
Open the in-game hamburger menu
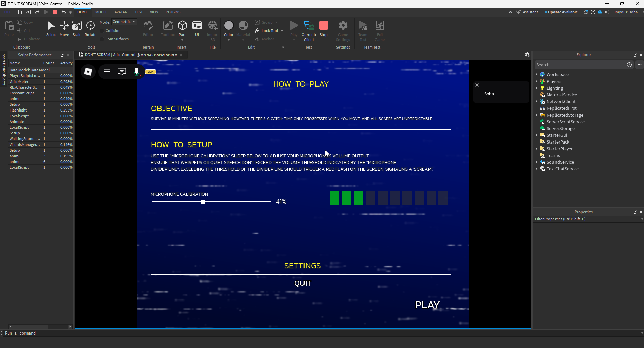coord(107,72)
